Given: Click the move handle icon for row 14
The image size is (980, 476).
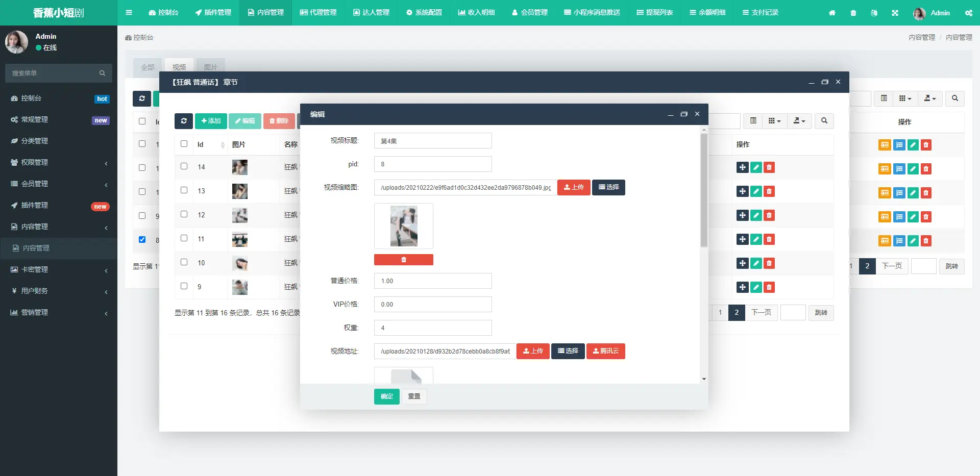Looking at the screenshot, I should [742, 167].
